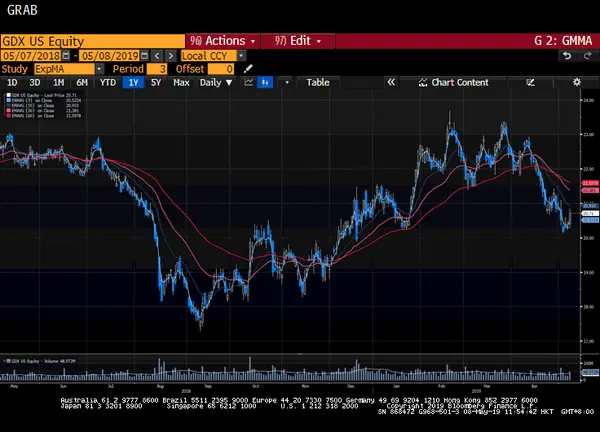Open the end date calendar picker

coord(144,56)
